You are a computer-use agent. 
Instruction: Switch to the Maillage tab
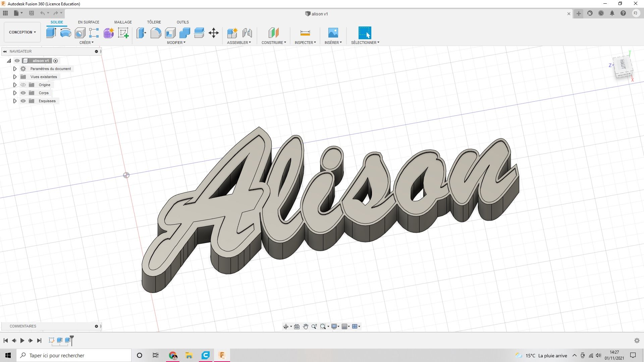tap(123, 22)
